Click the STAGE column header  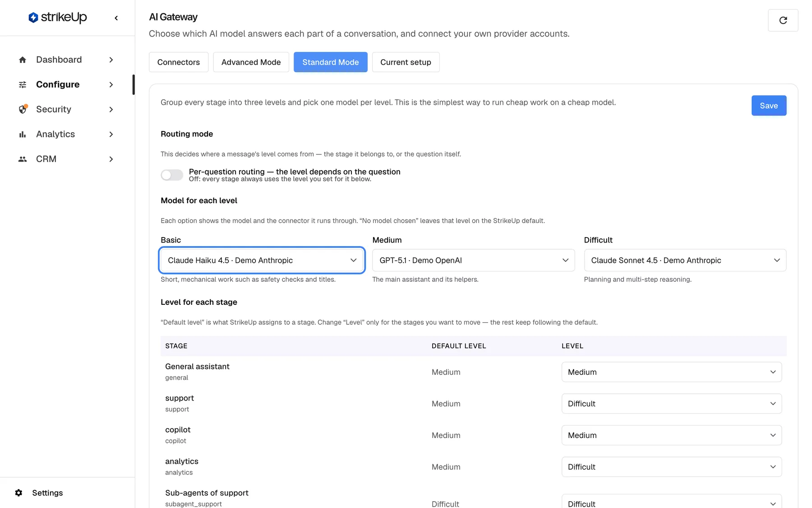pyautogui.click(x=176, y=346)
